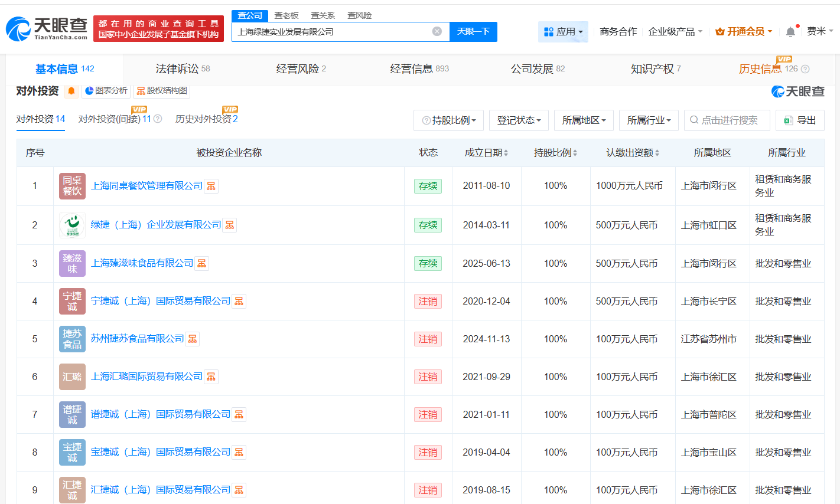The height and width of the screenshot is (504, 840).
Task: Open the 持股比例 filter dropdown
Action: tap(448, 120)
